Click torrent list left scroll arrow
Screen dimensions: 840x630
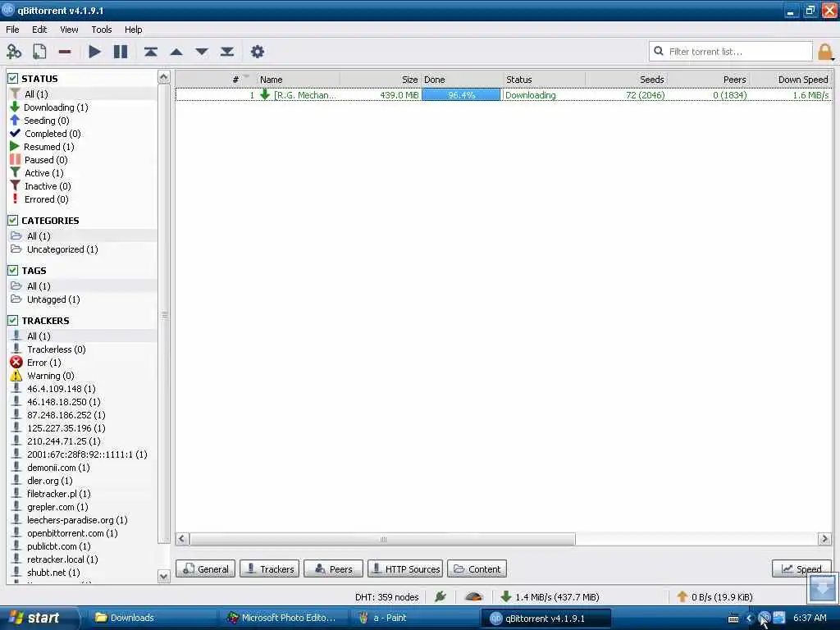[182, 539]
